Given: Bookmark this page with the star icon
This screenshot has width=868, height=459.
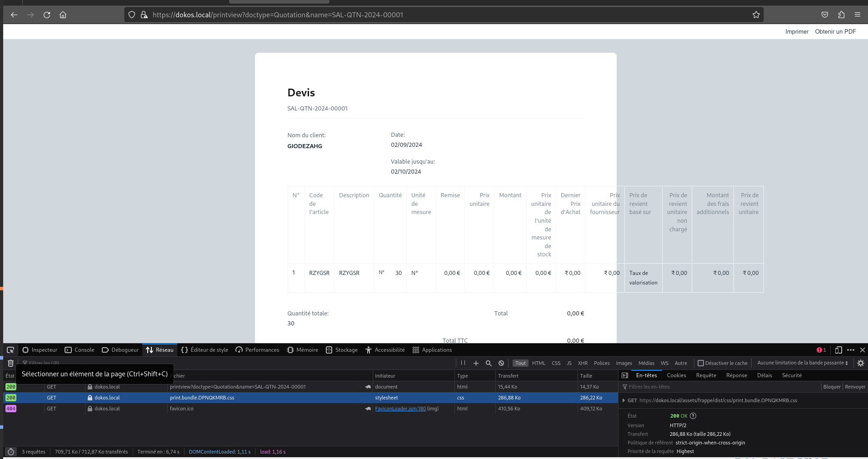Looking at the screenshot, I should [756, 15].
